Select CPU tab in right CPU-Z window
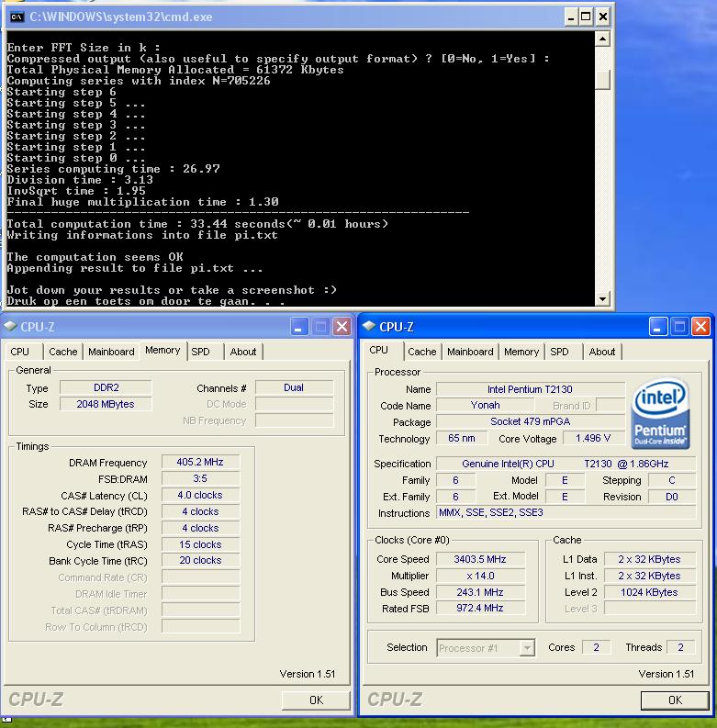The image size is (717, 728). (379, 350)
